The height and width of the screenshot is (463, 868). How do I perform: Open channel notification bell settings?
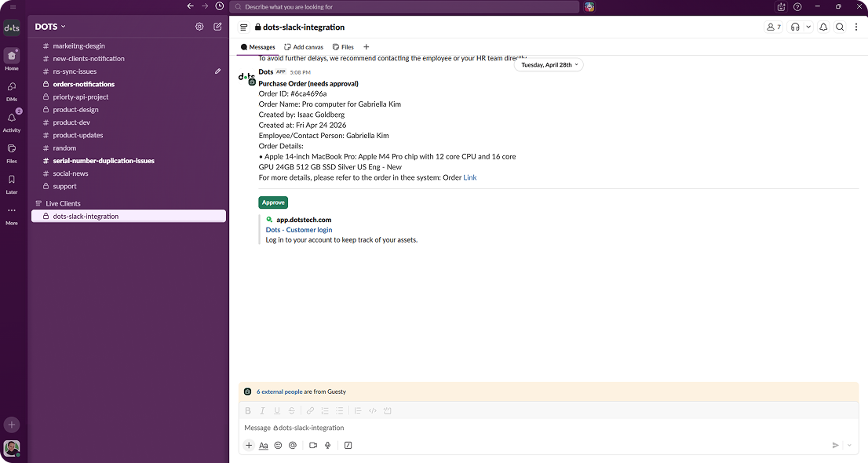[823, 27]
